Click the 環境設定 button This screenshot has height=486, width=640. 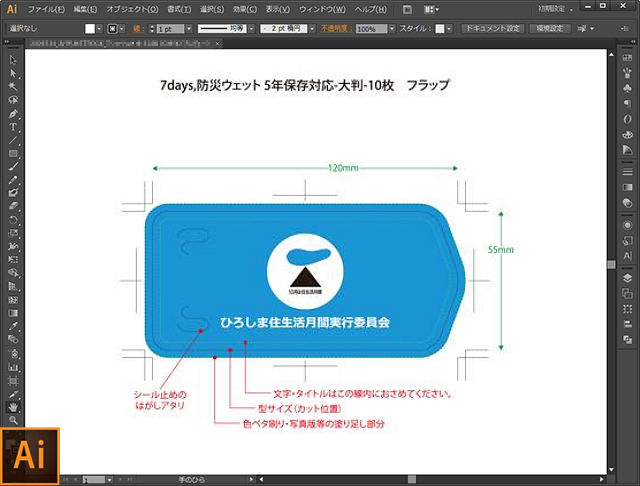click(549, 29)
